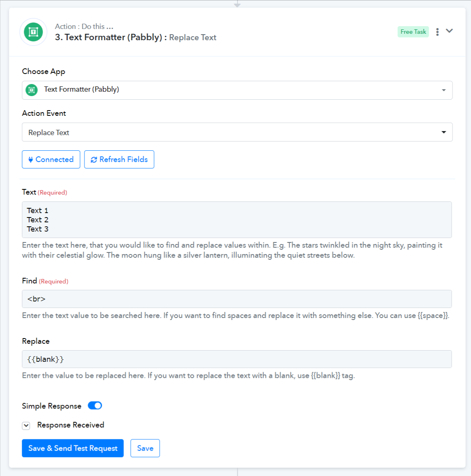471x476 pixels.
Task: Click the Save button
Action: [x=145, y=448]
